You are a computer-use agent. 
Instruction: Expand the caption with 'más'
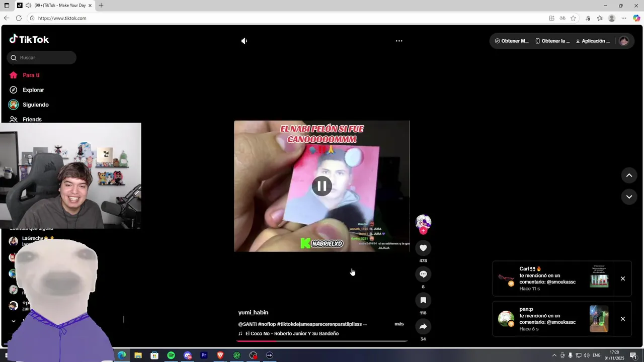point(399,324)
